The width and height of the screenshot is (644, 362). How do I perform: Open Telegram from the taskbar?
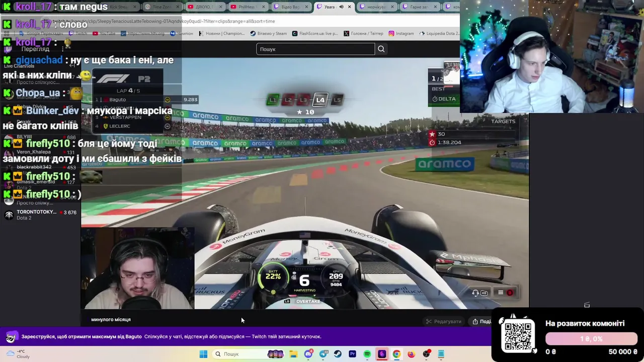323,354
